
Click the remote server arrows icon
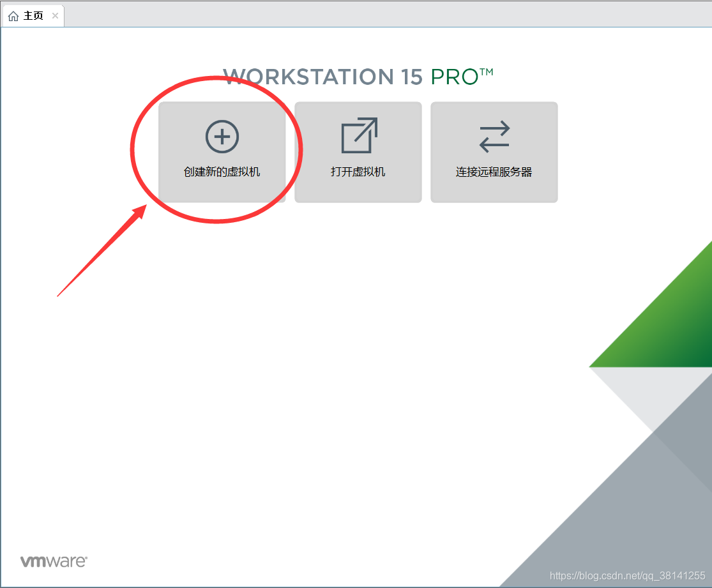(x=494, y=136)
